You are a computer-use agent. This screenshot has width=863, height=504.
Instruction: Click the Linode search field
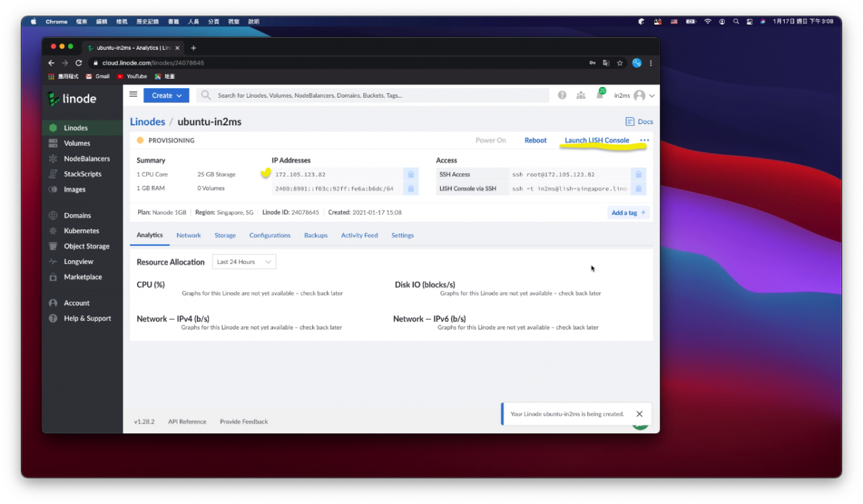[373, 96]
